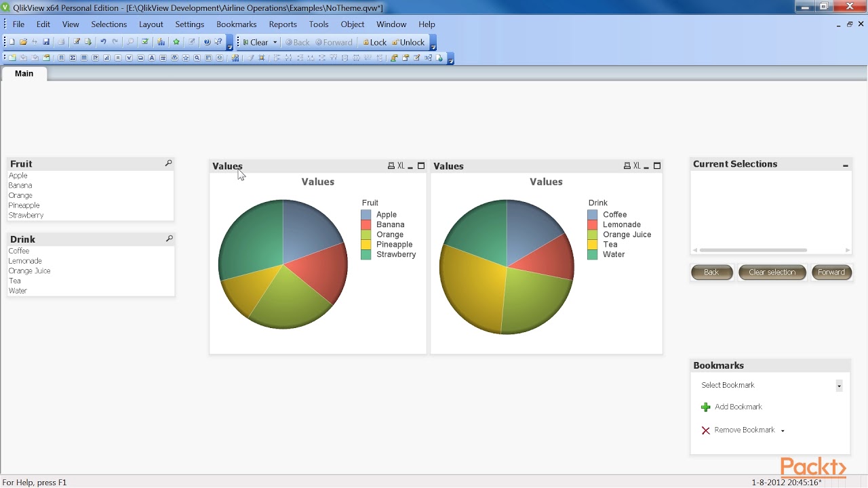Click Current Selections horizontal scrollbar
This screenshot has width=868, height=488.
tap(753, 250)
